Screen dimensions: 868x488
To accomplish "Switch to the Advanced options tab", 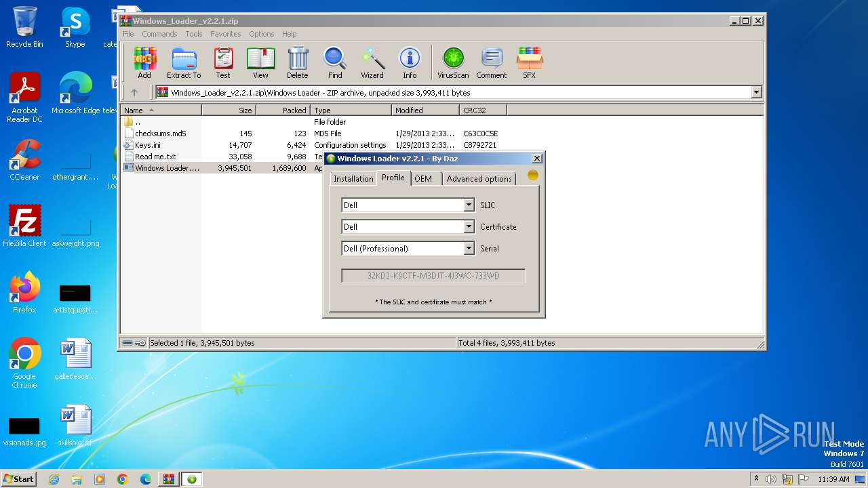I will 479,179.
